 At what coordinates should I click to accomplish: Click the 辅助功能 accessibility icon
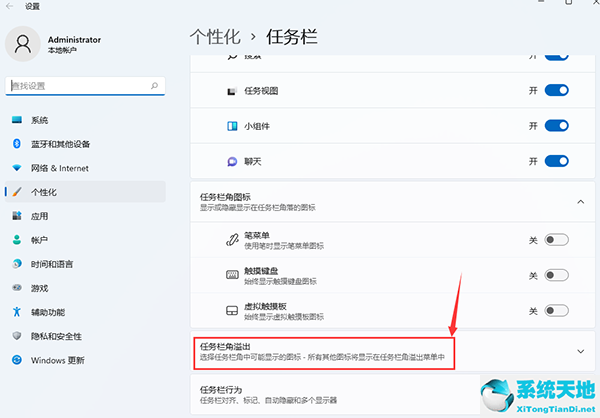click(16, 312)
